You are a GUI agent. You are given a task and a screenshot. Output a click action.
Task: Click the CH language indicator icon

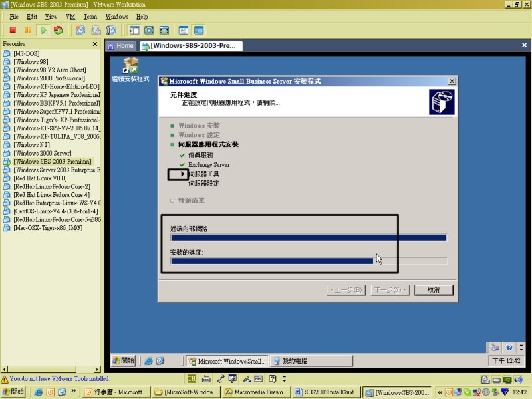pyautogui.click(x=192, y=378)
